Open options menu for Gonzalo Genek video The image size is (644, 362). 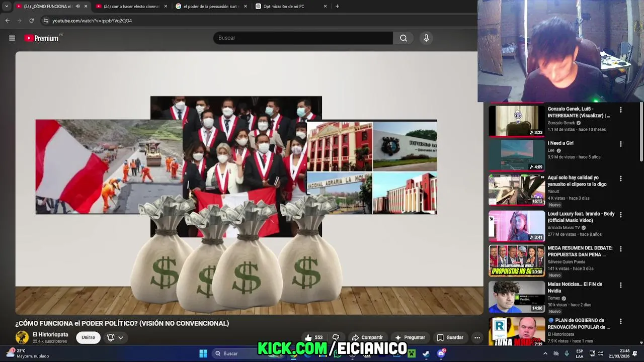(620, 110)
